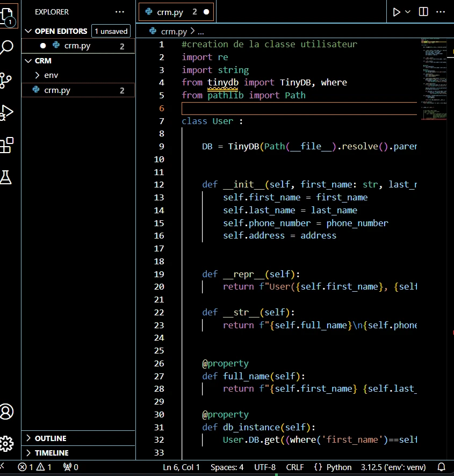This screenshot has width=454, height=476.
Task: Collapse the OPEN EDITORS section
Action: point(60,31)
